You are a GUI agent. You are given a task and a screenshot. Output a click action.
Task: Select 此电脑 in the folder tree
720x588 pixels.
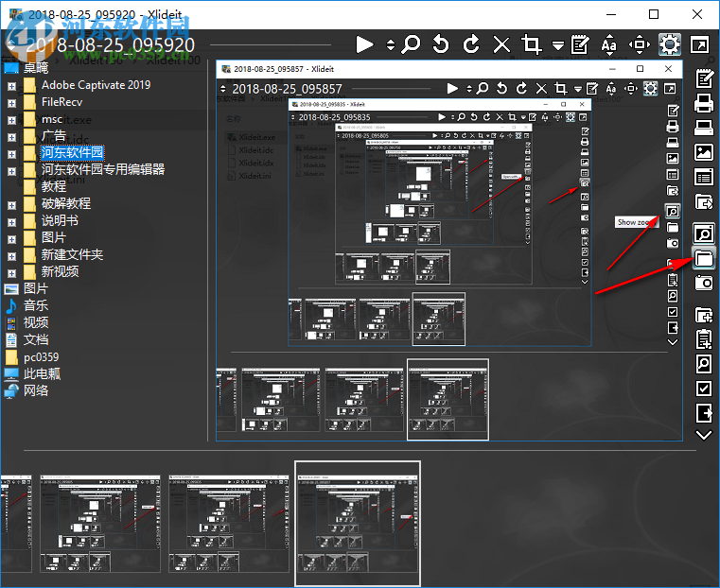(x=42, y=373)
